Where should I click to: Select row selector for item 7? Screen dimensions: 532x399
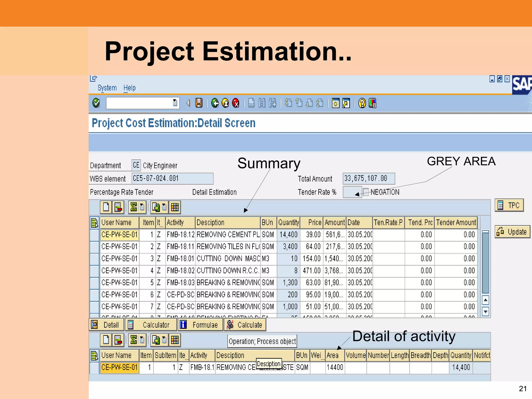(95, 307)
